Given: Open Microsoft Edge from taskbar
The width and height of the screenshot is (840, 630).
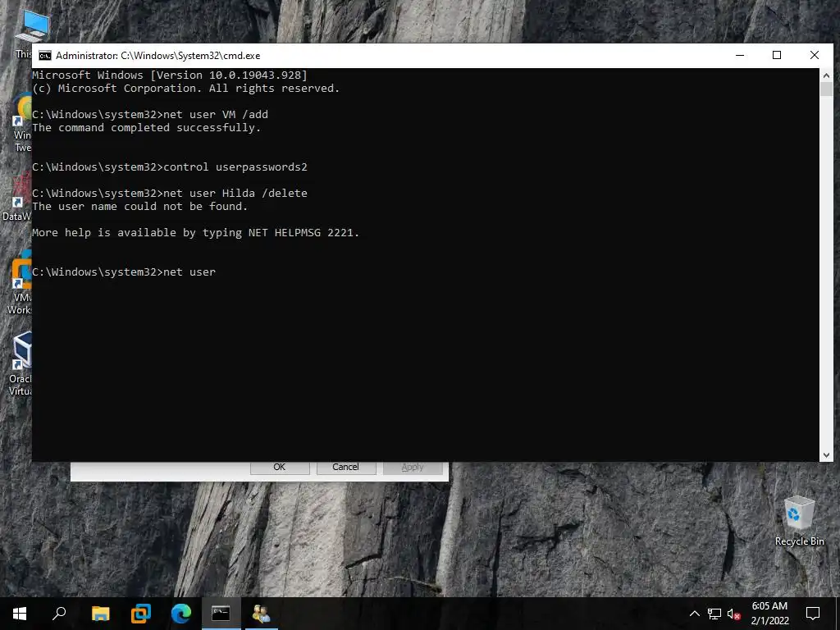Looking at the screenshot, I should (x=181, y=614).
